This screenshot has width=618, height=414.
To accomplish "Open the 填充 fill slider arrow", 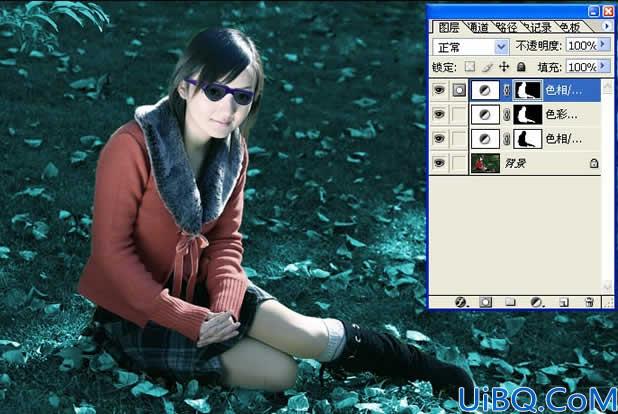I will (x=603, y=66).
